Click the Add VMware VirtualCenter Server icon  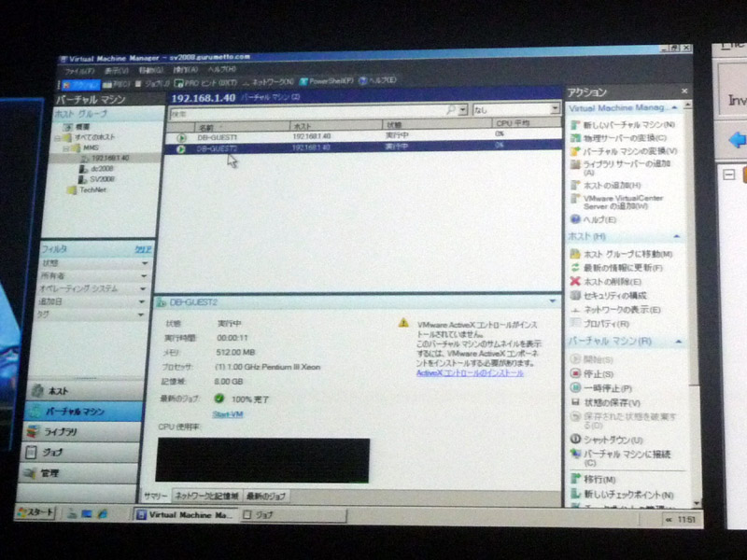(575, 199)
